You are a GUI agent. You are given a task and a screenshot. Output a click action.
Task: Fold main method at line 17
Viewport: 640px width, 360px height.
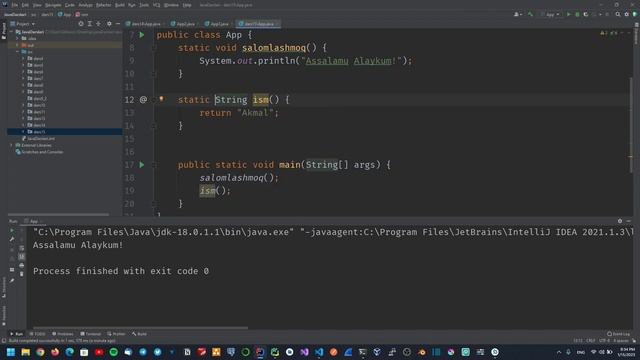pyautogui.click(x=154, y=165)
